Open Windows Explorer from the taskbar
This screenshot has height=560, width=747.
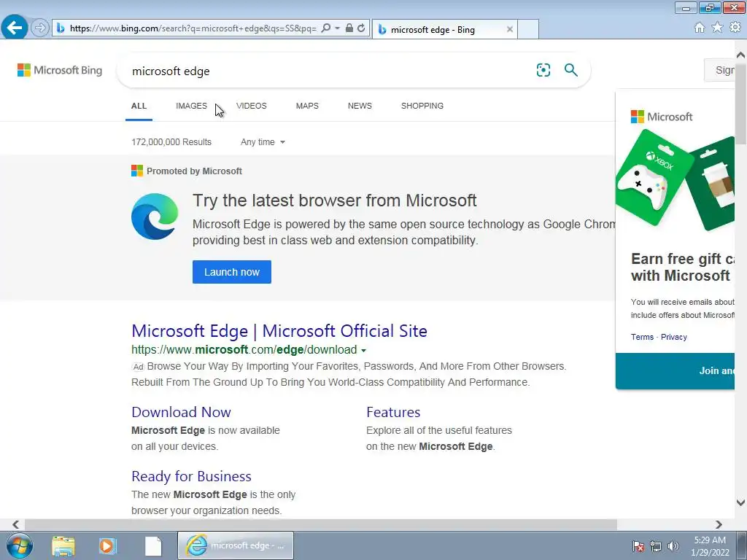tap(63, 546)
